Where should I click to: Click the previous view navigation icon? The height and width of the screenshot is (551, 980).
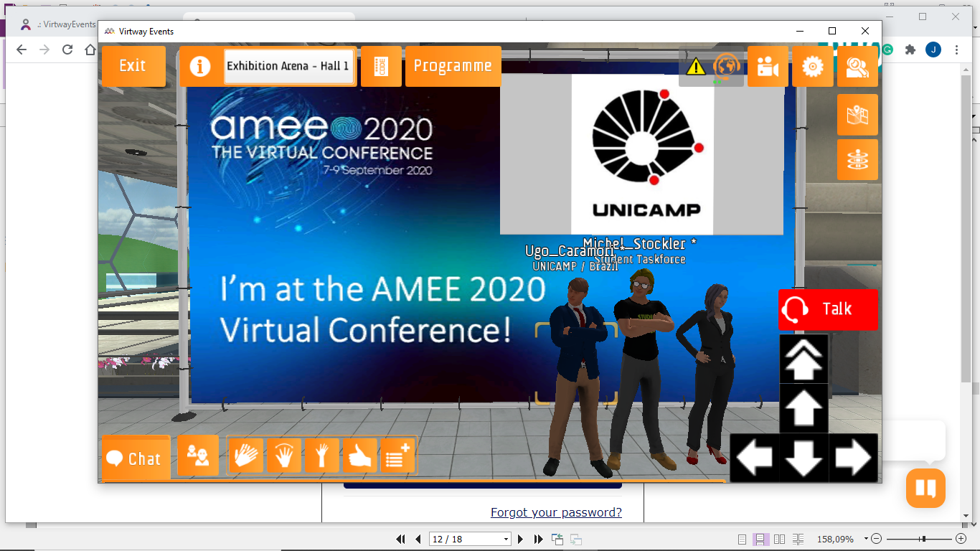click(x=557, y=539)
